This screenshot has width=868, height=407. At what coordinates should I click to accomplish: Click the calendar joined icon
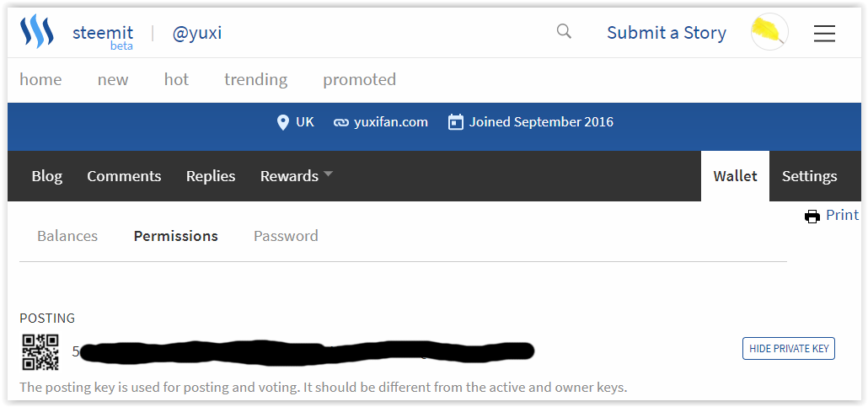455,122
